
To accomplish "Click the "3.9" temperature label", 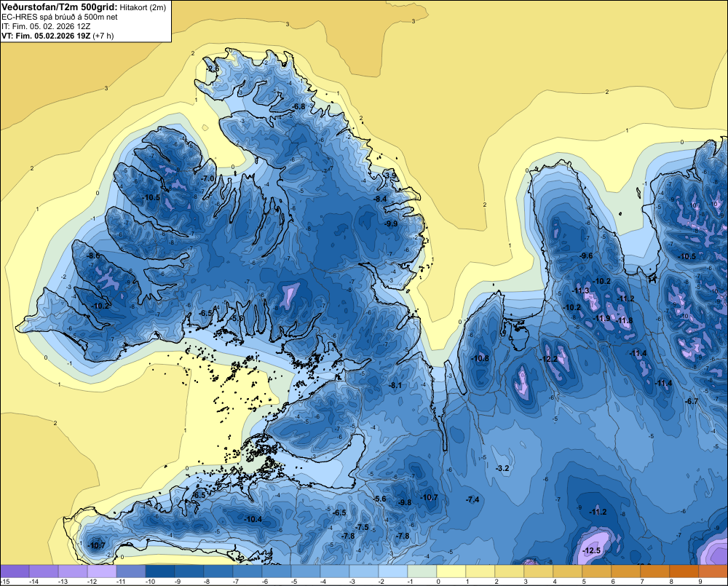I will (391, 175).
